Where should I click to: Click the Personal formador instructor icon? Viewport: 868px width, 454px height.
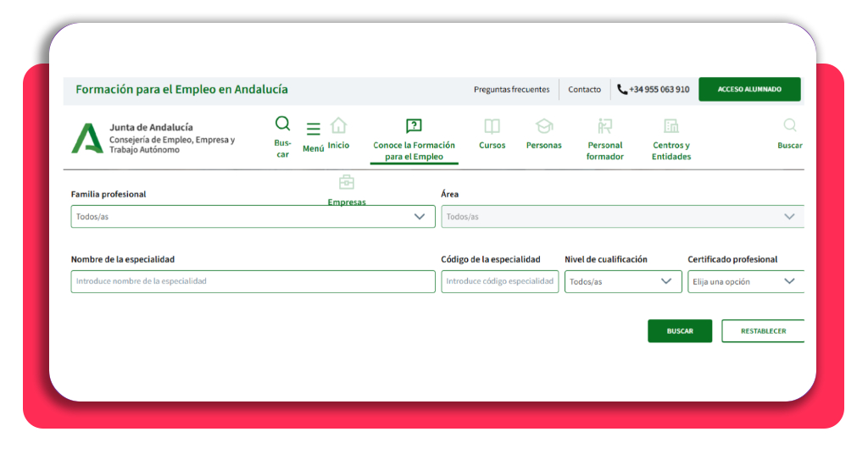pos(605,127)
